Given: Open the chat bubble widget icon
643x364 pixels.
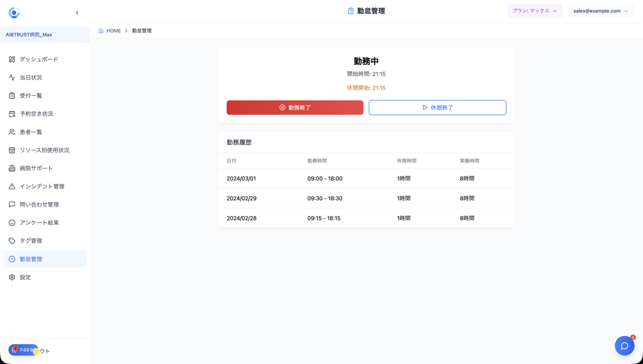Looking at the screenshot, I should pyautogui.click(x=624, y=346).
